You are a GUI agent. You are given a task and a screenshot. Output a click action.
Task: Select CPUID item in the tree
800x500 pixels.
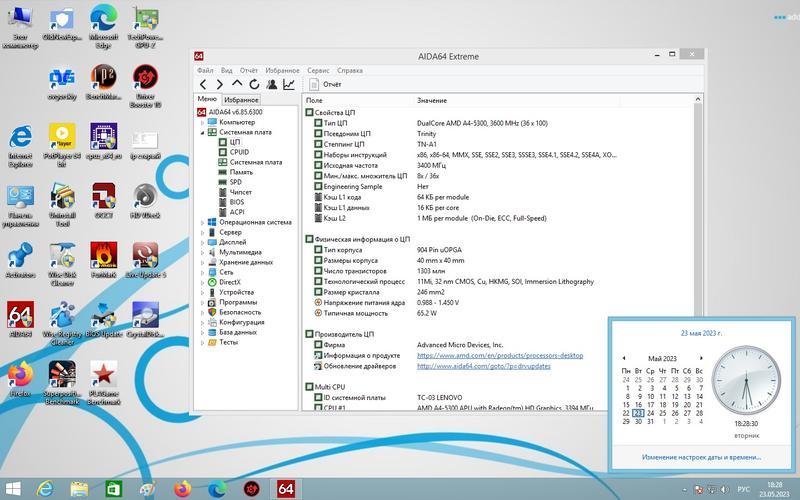[239, 152]
